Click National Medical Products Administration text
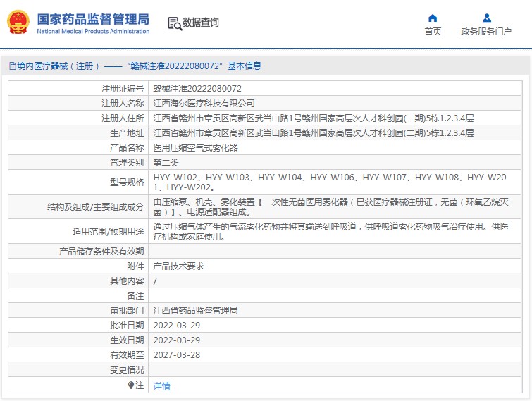This screenshot has width=532, height=401. point(93,31)
